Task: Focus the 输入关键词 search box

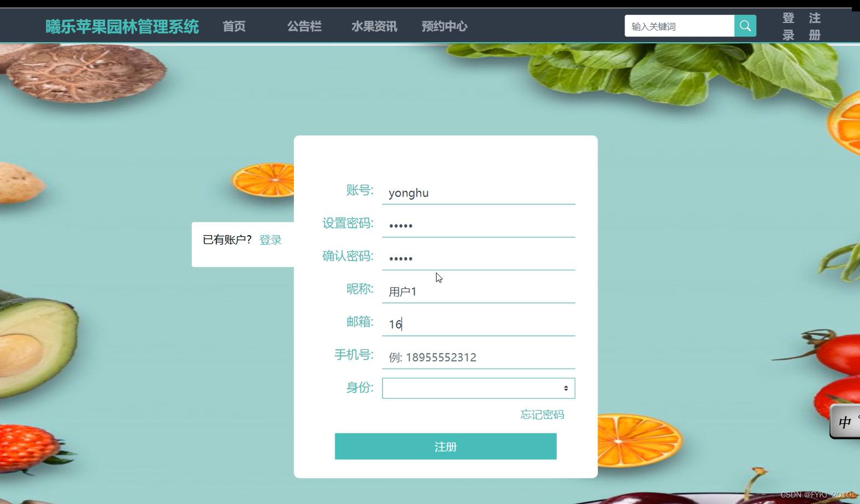Action: (679, 26)
